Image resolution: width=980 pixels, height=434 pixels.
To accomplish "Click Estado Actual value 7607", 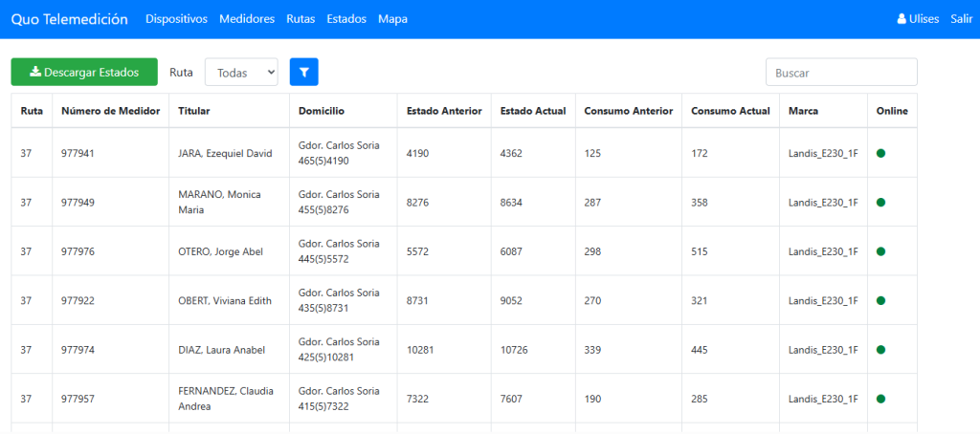I will [x=511, y=399].
